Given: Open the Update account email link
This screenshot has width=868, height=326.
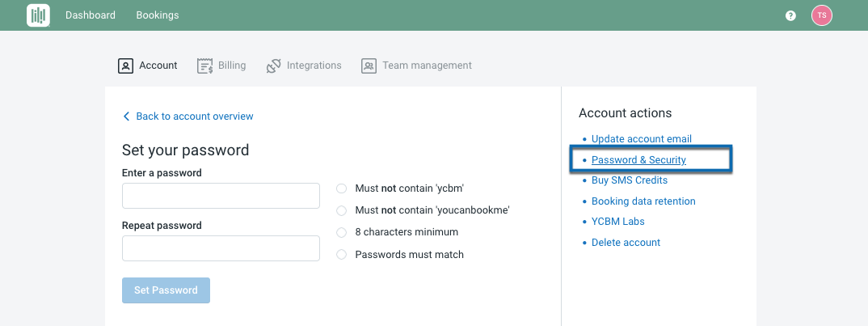Looking at the screenshot, I should [x=641, y=139].
